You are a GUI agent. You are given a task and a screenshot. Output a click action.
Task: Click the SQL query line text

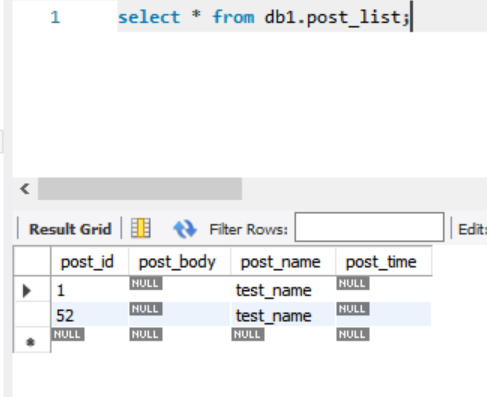pos(263,17)
